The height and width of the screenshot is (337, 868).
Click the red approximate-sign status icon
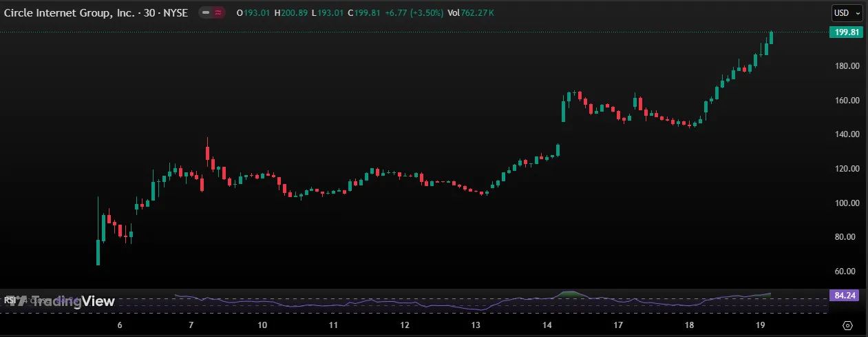point(219,12)
